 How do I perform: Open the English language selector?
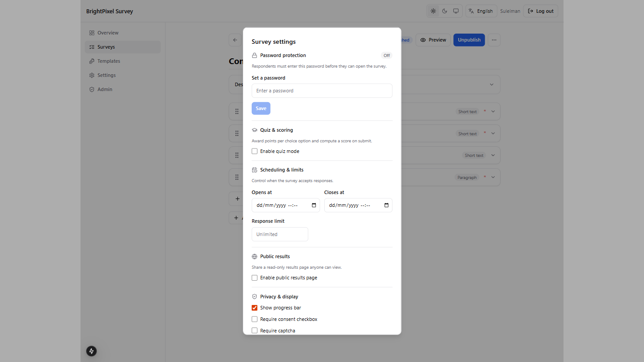coord(481,11)
